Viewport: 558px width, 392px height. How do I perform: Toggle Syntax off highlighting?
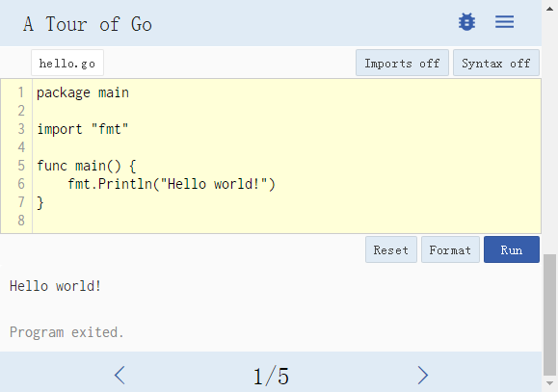(496, 63)
